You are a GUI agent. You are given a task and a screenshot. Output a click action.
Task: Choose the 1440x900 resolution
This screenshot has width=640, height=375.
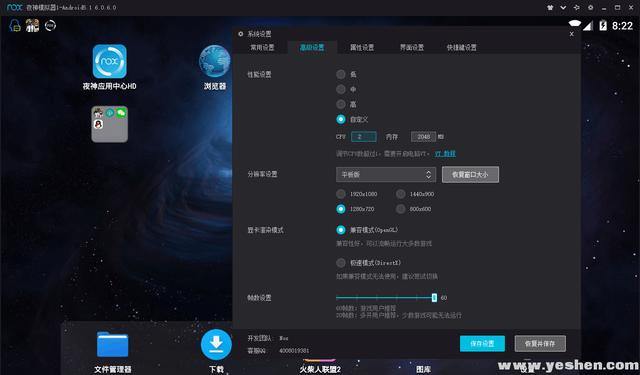(x=401, y=194)
